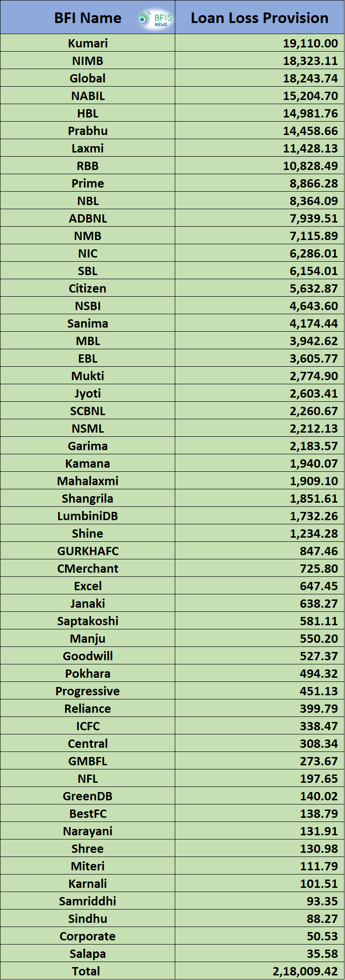Image resolution: width=345 pixels, height=980 pixels.
Task: Click the Progressive name cell
Action: point(88,691)
